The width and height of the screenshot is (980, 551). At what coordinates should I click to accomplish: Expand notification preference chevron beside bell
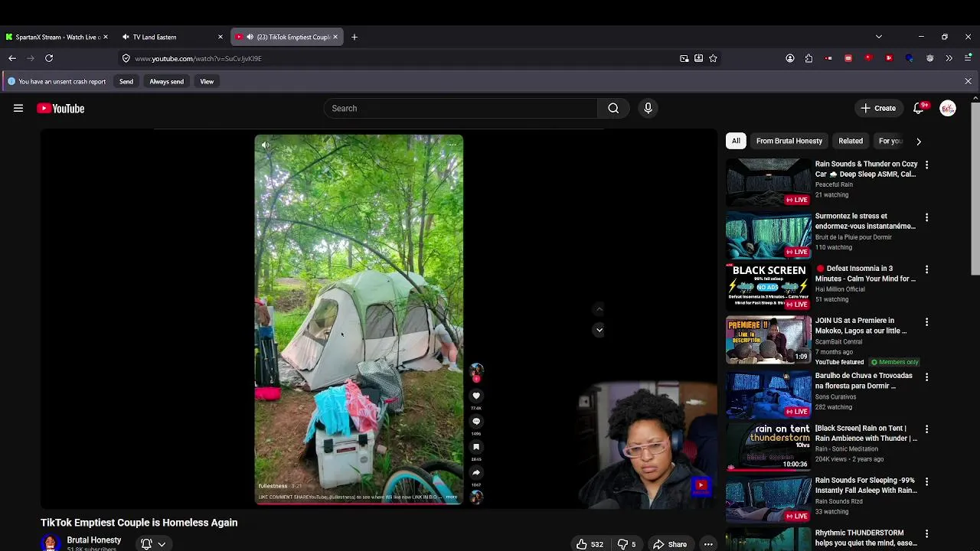(x=162, y=544)
